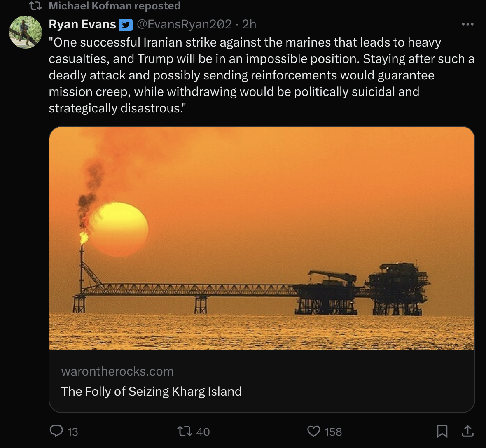Click the affiliation badge beside Ryan Evans
The height and width of the screenshot is (448, 486).
pos(126,25)
